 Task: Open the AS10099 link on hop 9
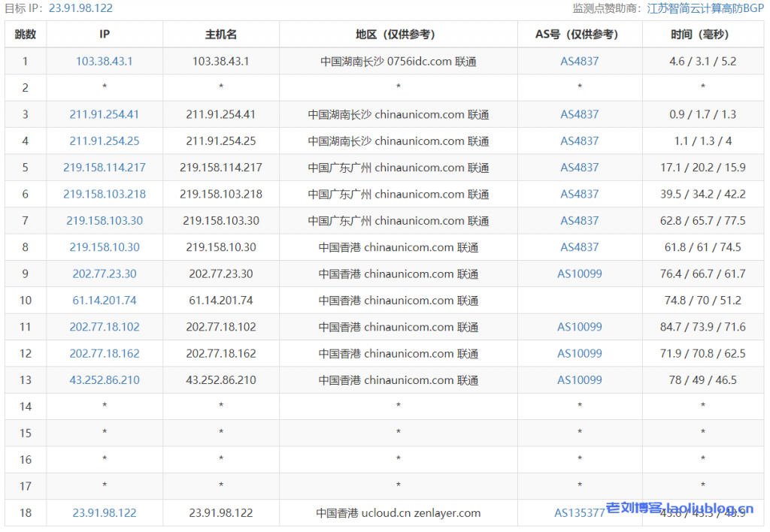coord(579,274)
